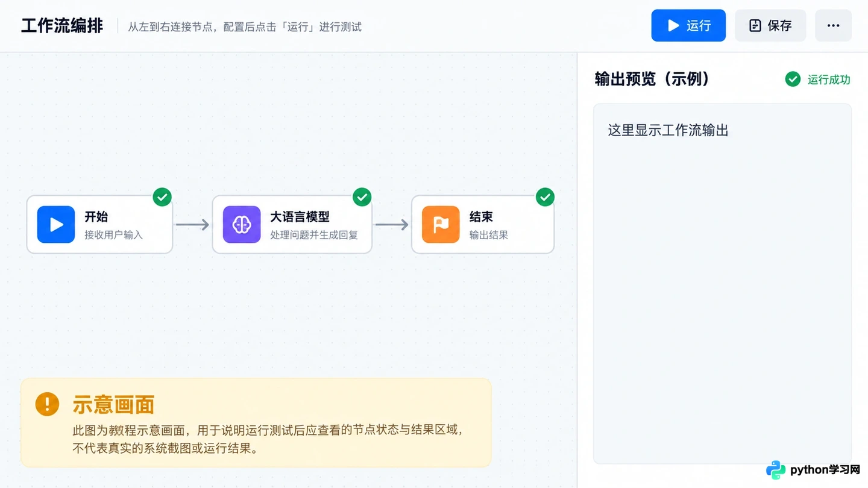Viewport: 868px width, 488px height.
Task: Click green checkmark badge on 结束 node
Action: pyautogui.click(x=545, y=197)
